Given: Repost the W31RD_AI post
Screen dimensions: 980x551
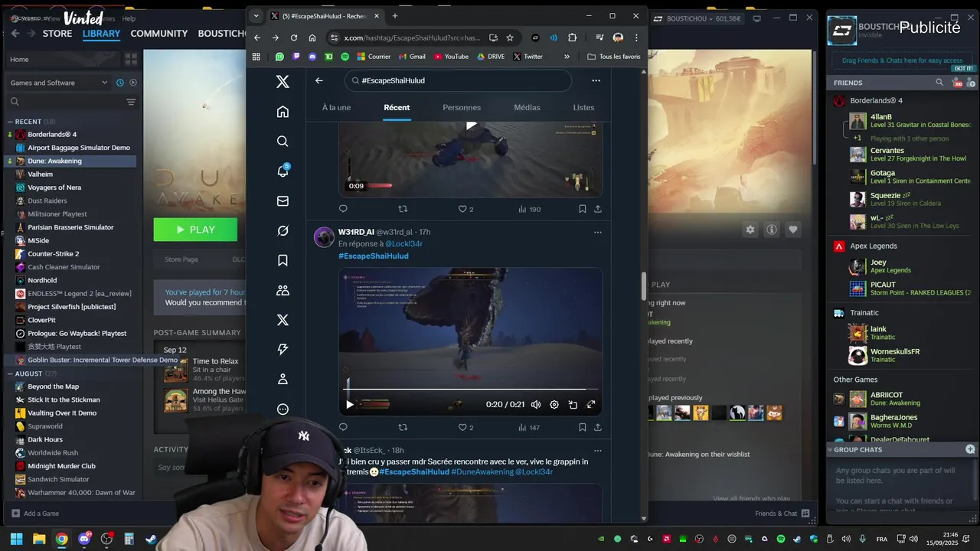Looking at the screenshot, I should point(403,427).
